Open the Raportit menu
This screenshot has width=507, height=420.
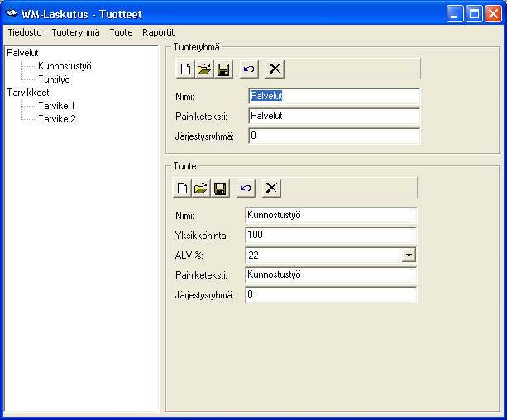(159, 32)
